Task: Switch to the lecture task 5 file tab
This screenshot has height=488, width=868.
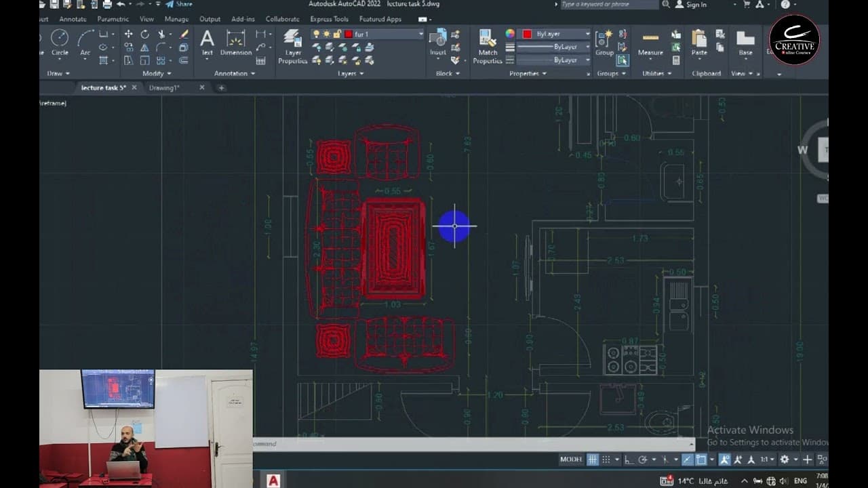Action: (x=103, y=87)
